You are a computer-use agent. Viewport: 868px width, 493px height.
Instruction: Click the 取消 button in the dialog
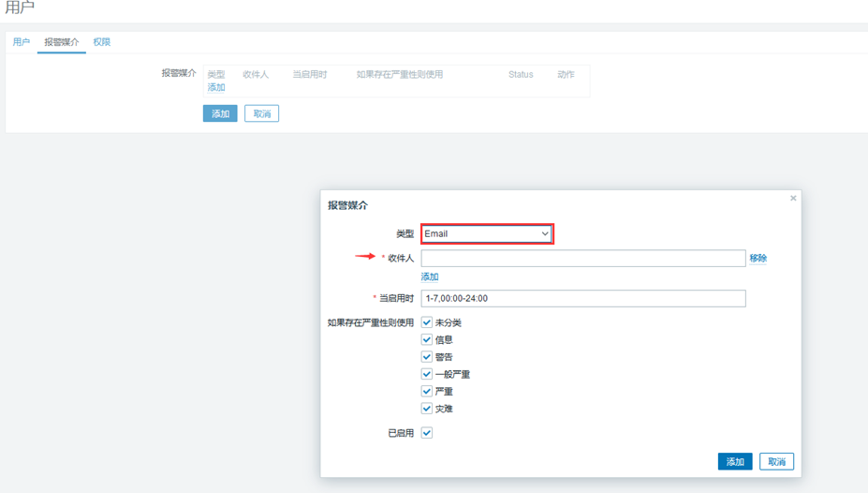(x=776, y=461)
